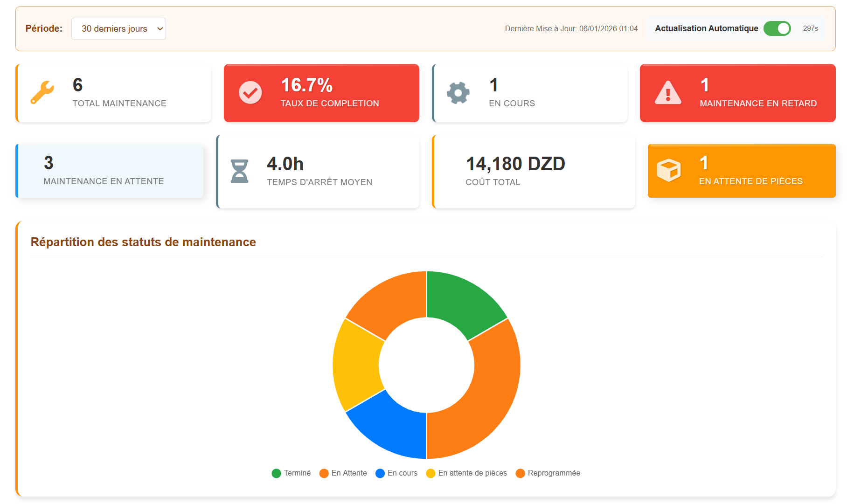Hide the Reprogrammée series via legend label

pos(554,473)
